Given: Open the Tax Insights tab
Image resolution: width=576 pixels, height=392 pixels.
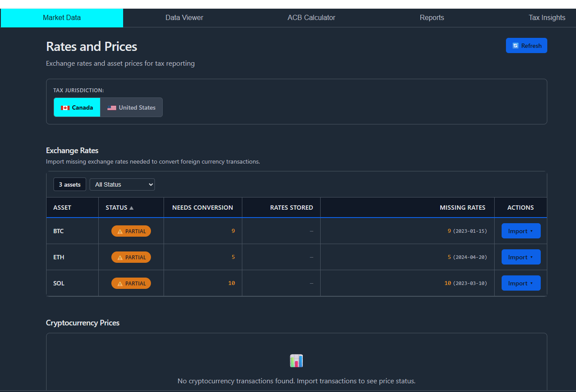Looking at the screenshot, I should click(x=547, y=17).
